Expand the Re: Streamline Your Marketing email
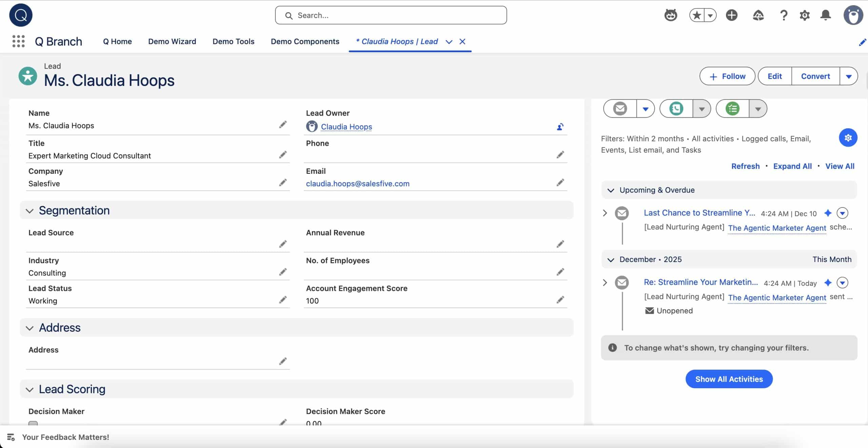This screenshot has height=448, width=868. pyautogui.click(x=605, y=282)
